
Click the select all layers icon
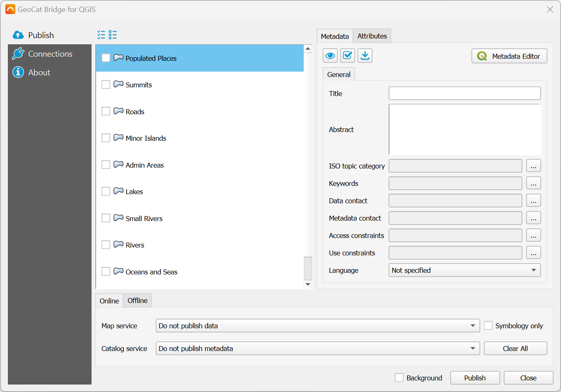[x=101, y=35]
